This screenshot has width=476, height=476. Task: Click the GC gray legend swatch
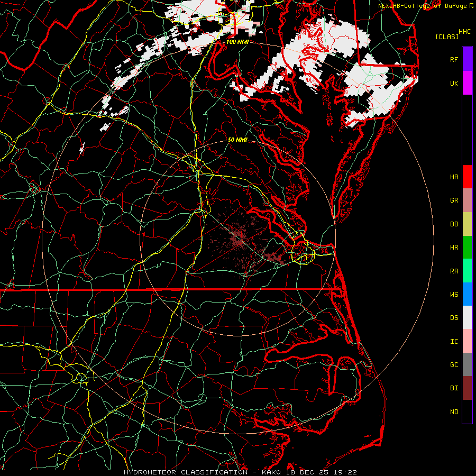pos(467,364)
